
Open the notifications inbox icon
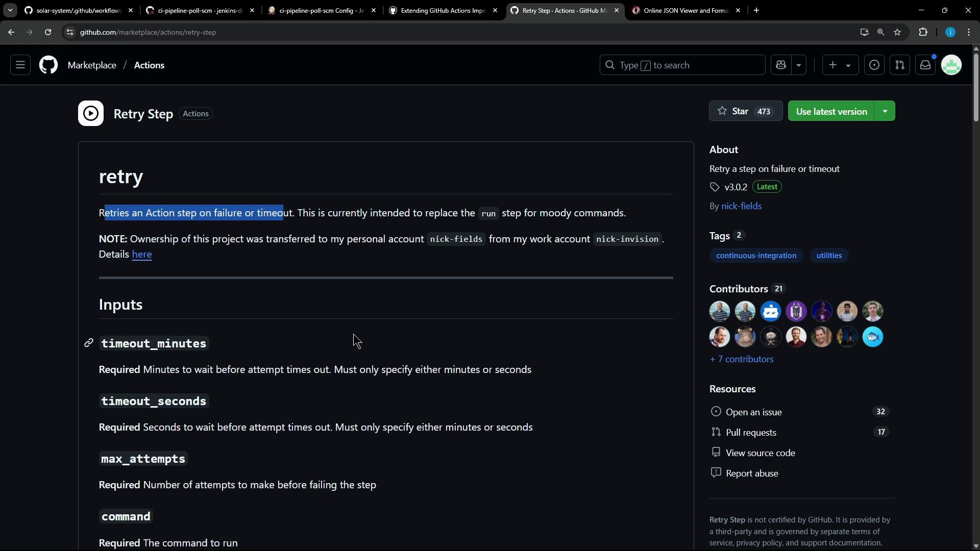925,65
